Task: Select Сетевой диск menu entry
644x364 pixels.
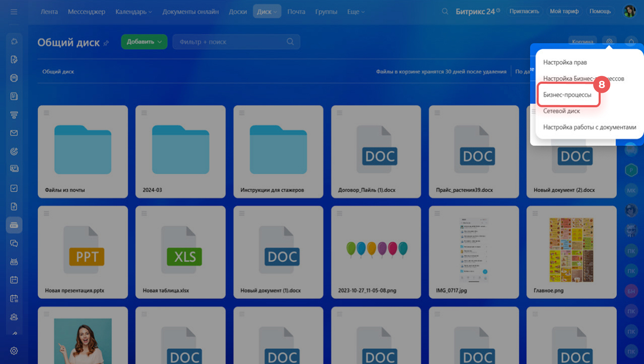Action: (561, 111)
